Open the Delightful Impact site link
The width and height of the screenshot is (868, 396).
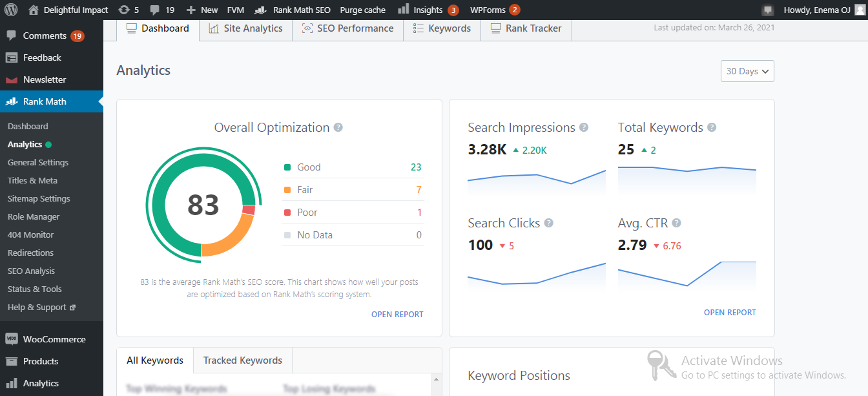click(x=68, y=10)
